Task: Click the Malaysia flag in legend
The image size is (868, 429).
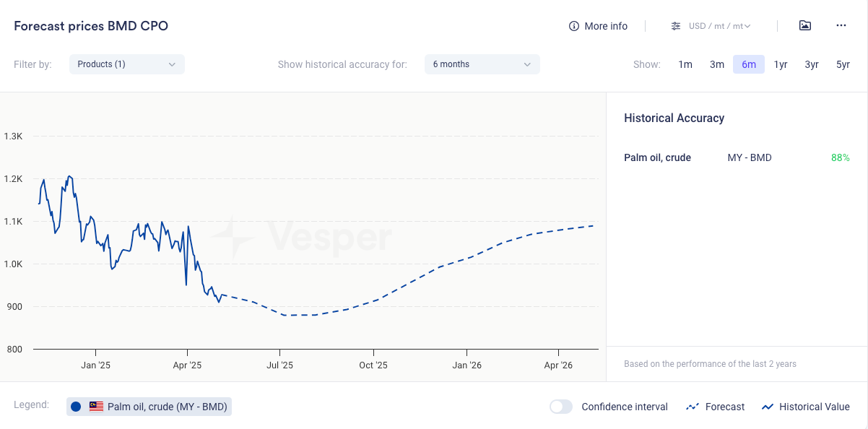Action: tap(96, 407)
